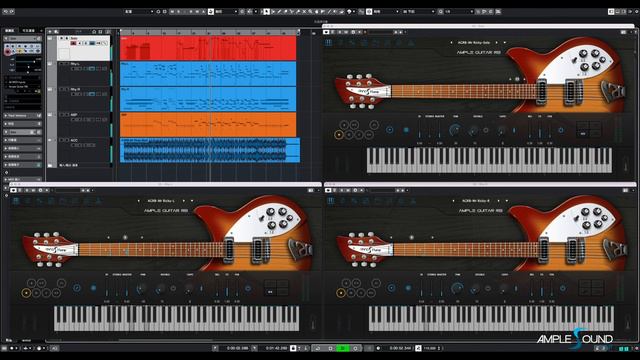The height and width of the screenshot is (360, 640).
Task: Adjust the large blue knob in Ricky-Solo plugin
Action: (x=454, y=130)
